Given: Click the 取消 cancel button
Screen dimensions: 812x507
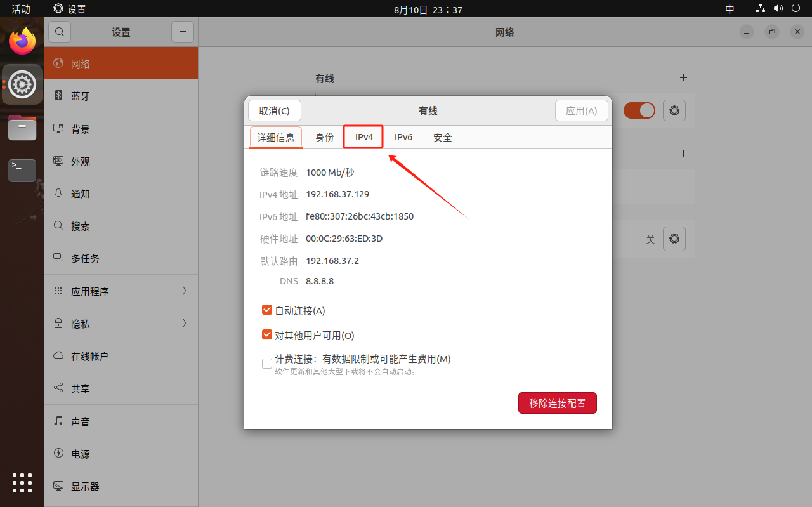Looking at the screenshot, I should coord(274,110).
